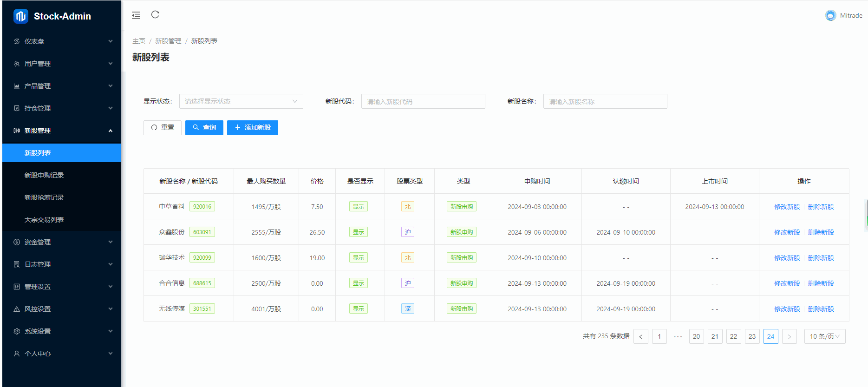868x387 pixels.
Task: Expand the 用户管理 sidebar menu
Action: point(61,64)
